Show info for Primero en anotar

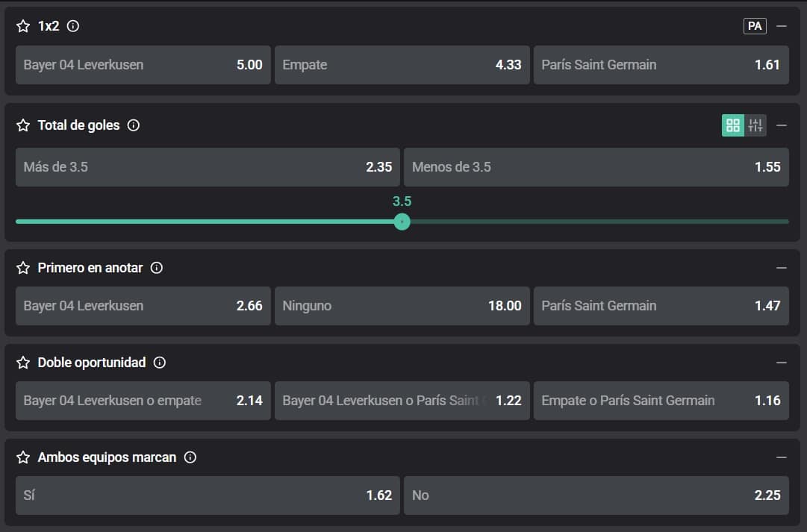(x=157, y=268)
